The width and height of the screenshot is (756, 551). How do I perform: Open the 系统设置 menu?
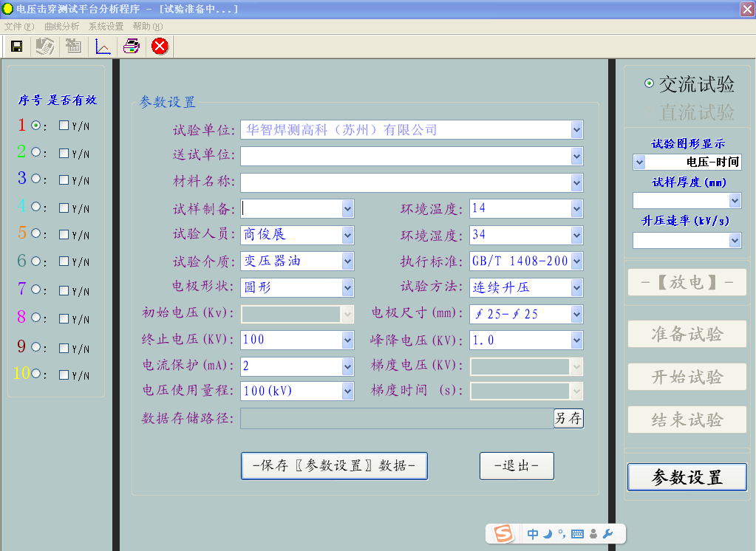click(106, 26)
